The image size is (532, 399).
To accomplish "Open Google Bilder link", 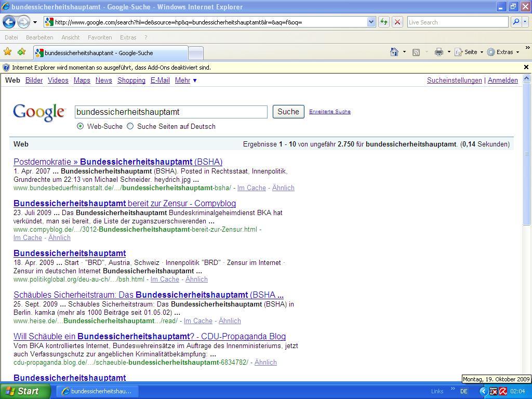I will 34,81.
